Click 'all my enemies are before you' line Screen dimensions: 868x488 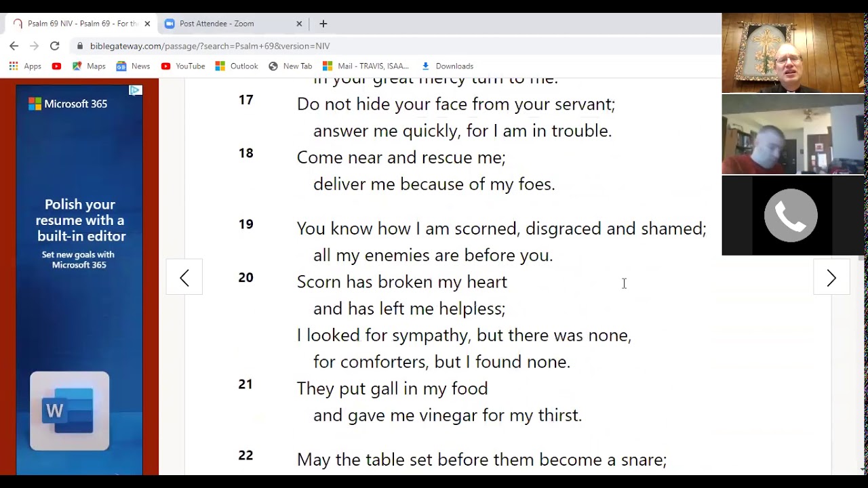(x=433, y=256)
